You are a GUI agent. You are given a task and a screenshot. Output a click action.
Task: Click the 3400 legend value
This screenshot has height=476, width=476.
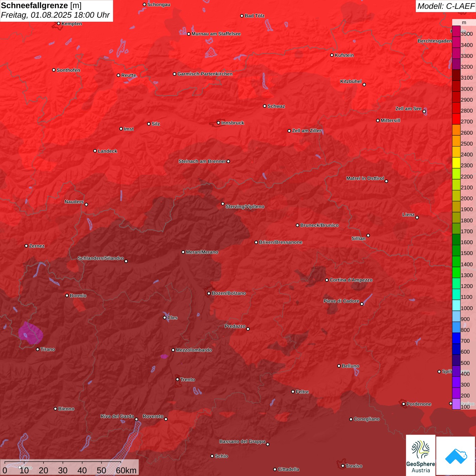coord(466,45)
